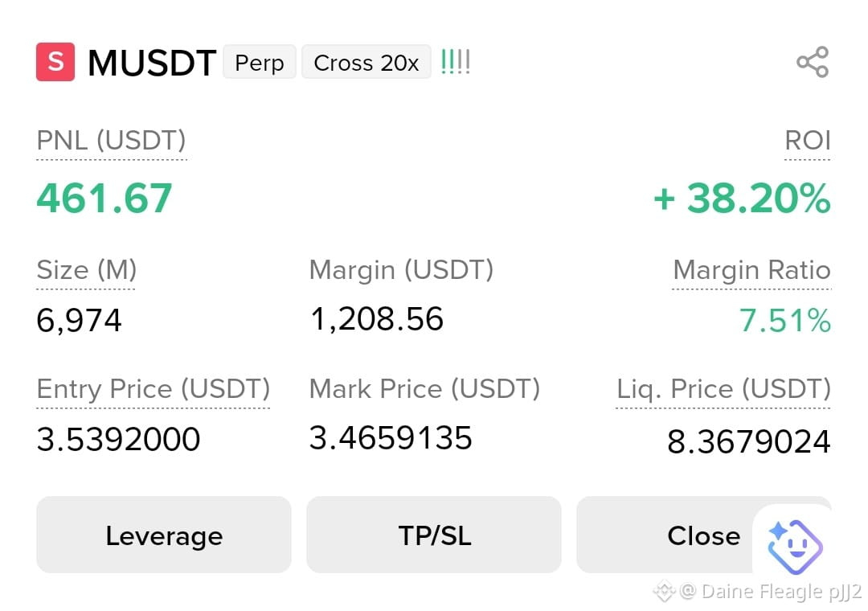Tap the +38.20% ROI value
Viewport: 868px width, 611px height.
click(x=742, y=198)
